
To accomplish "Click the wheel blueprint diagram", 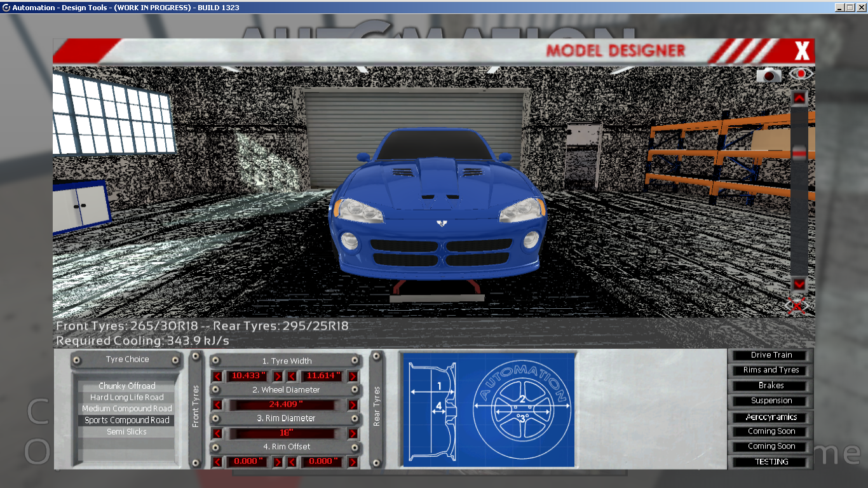I will click(x=489, y=410).
